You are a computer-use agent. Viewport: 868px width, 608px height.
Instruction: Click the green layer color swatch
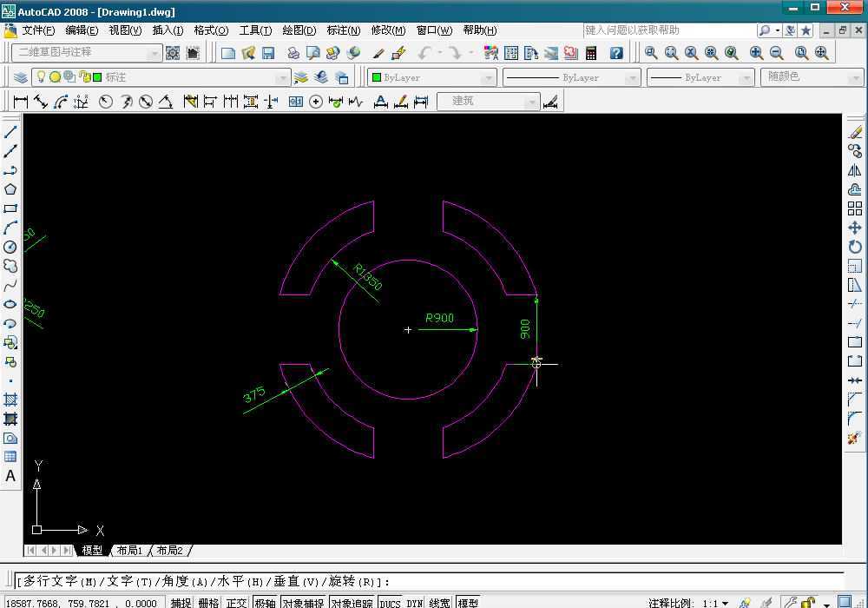click(97, 77)
